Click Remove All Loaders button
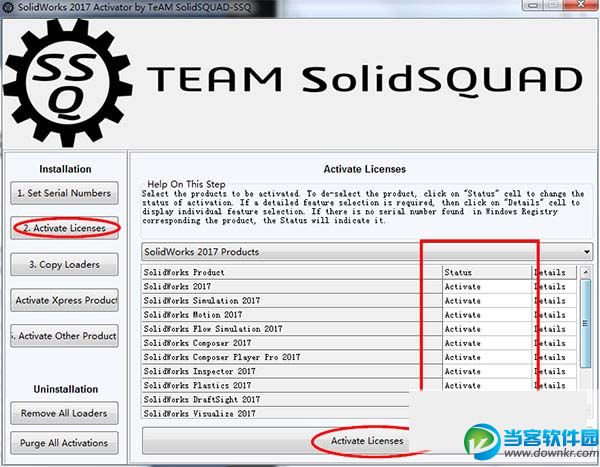Image resolution: width=600 pixels, height=467 pixels. (x=64, y=413)
